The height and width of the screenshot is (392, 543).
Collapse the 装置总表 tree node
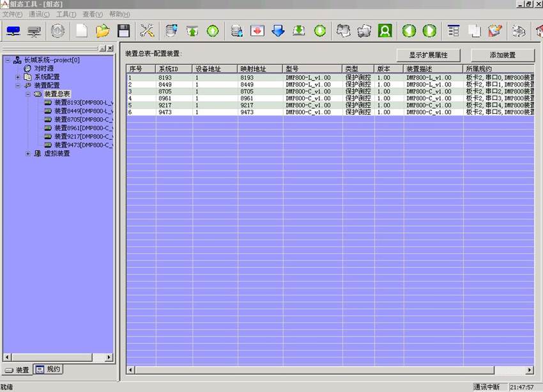[x=28, y=94]
